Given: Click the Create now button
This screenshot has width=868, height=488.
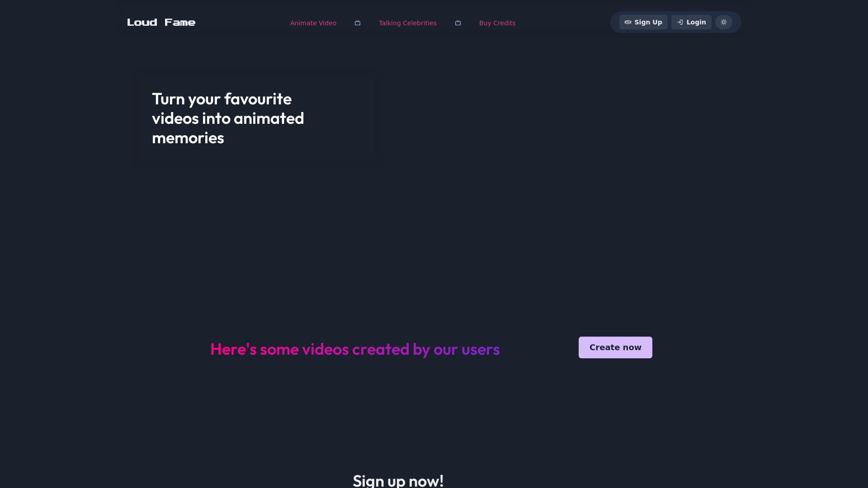Looking at the screenshot, I should tap(615, 347).
